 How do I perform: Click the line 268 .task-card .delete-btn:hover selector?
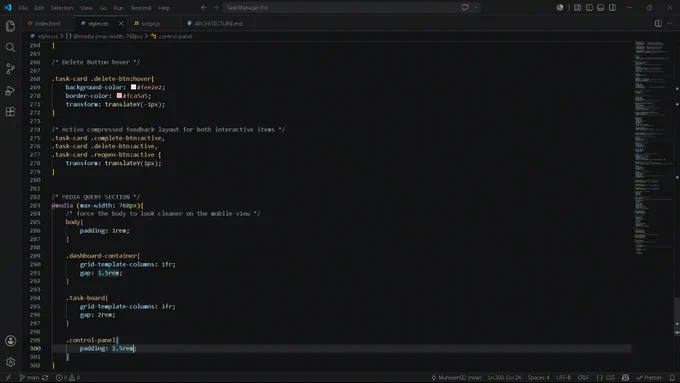(102, 79)
